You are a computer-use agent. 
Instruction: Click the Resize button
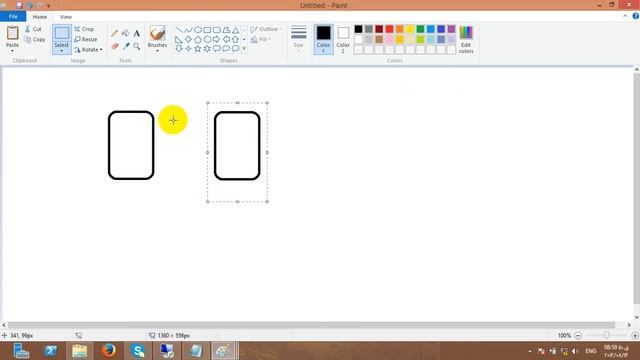click(x=86, y=39)
